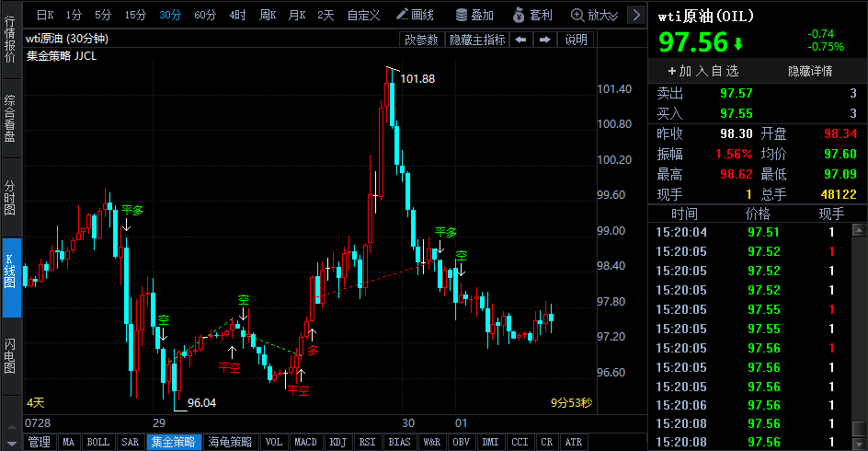Select the CR indicator
This screenshot has width=868, height=451.
[x=547, y=442]
